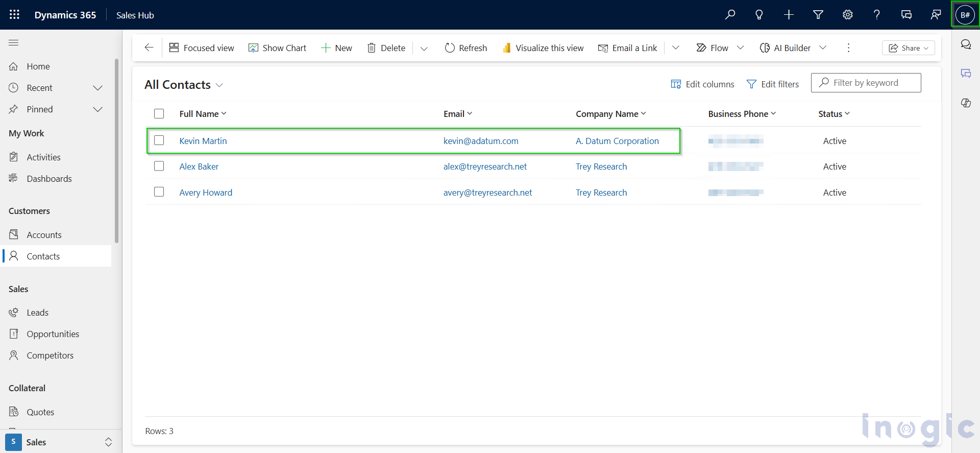Open the top chat bubble in right rail

pyautogui.click(x=966, y=44)
